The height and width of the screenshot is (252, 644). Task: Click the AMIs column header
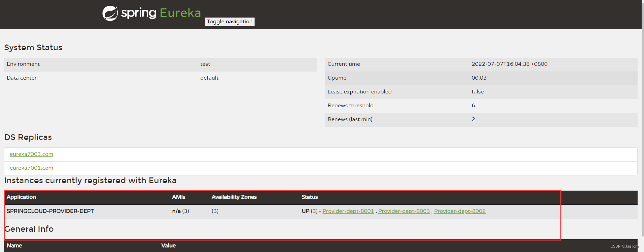click(179, 197)
